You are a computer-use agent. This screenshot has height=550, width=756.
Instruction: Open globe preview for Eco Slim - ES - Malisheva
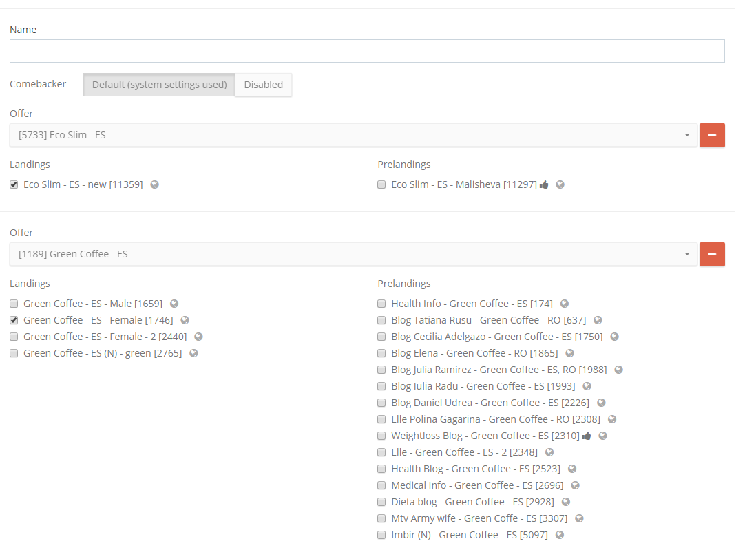(560, 184)
